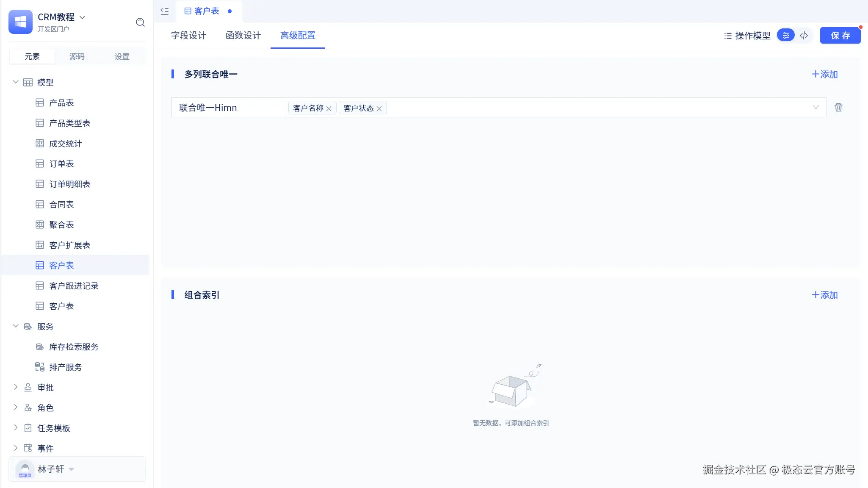Viewport: 868px width, 488px height.
Task: Open the 成交统计 model
Action: click(65, 144)
